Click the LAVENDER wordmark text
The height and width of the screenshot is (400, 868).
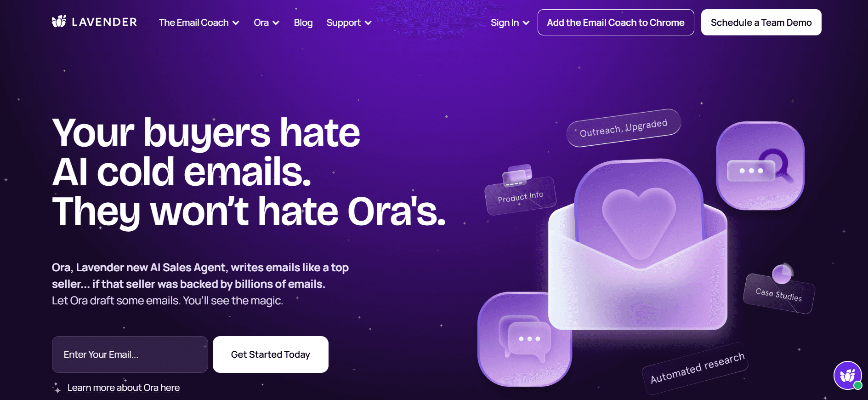tap(104, 22)
